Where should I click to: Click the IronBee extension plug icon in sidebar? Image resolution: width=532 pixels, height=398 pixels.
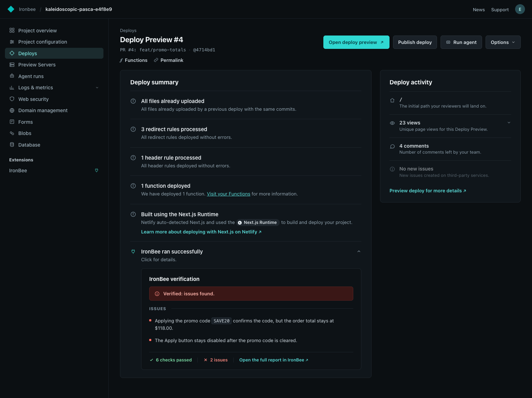point(97,171)
